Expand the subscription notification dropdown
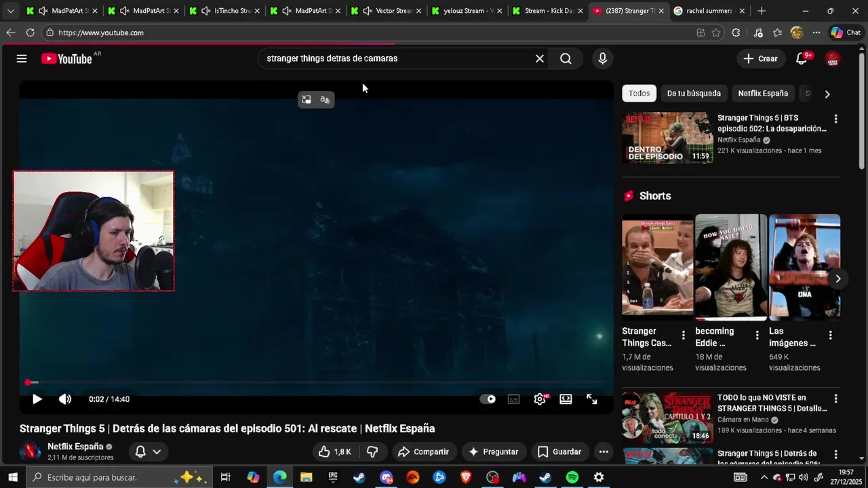The image size is (868, 488). click(148, 452)
